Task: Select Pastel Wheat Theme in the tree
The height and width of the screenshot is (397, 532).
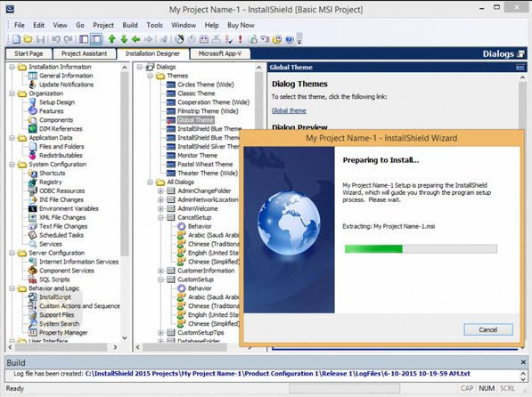Action: (205, 165)
